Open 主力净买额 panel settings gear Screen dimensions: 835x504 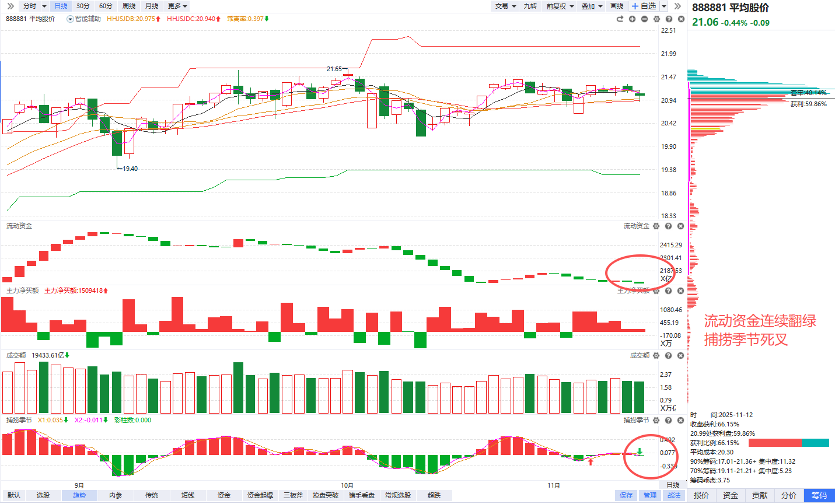tap(656, 290)
